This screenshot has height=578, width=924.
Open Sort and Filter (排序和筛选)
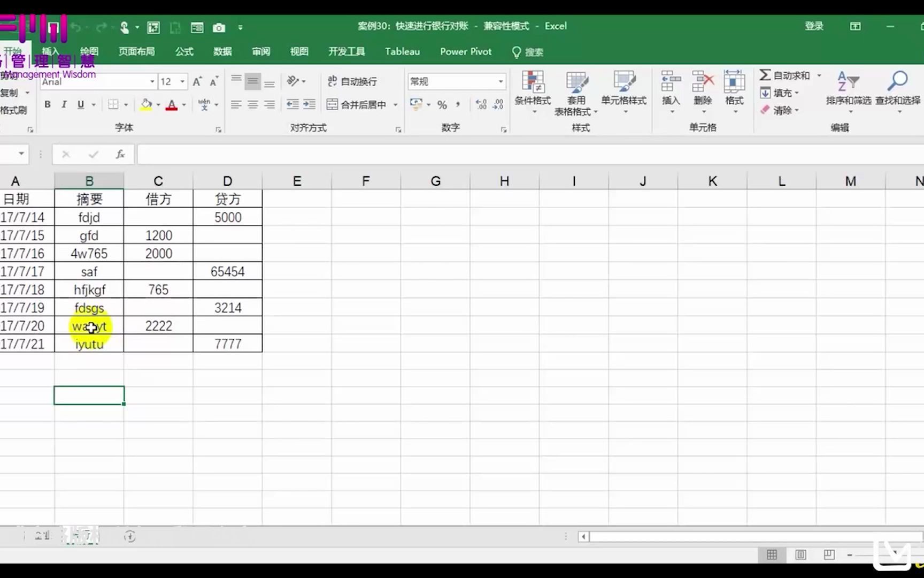(849, 92)
